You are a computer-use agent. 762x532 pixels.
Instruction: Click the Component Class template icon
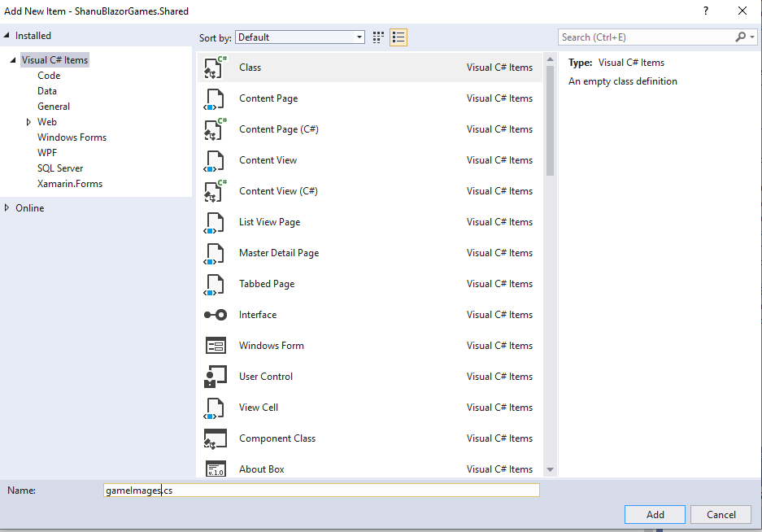(x=216, y=438)
